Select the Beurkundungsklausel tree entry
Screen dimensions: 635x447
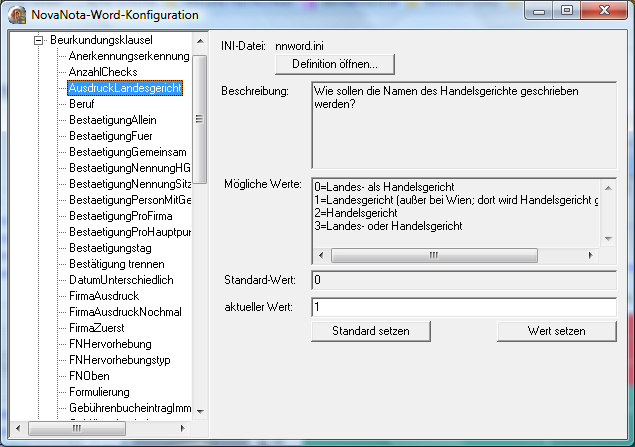(x=101, y=40)
